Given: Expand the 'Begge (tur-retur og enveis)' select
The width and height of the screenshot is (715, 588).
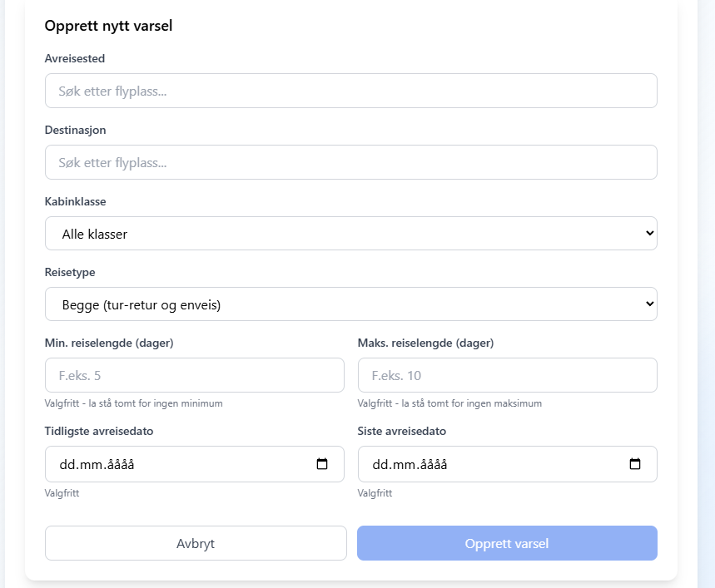Looking at the screenshot, I should (x=351, y=304).
